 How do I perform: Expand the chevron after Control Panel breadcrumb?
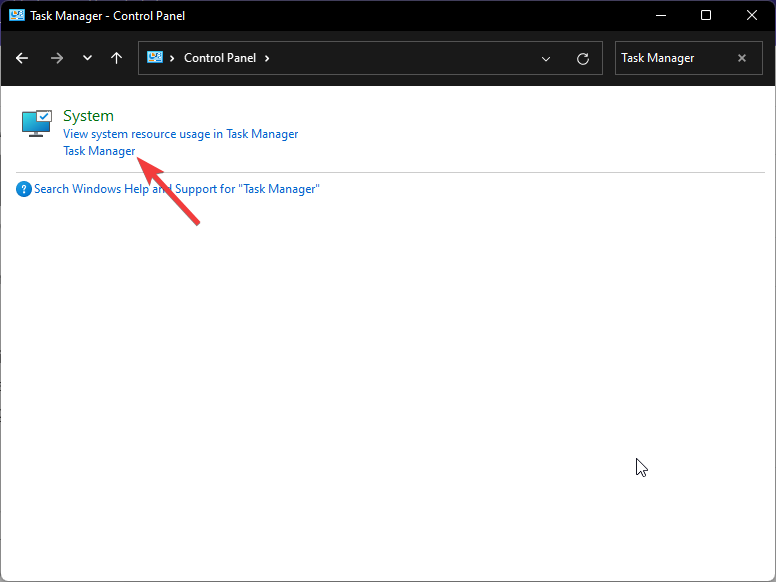[267, 58]
